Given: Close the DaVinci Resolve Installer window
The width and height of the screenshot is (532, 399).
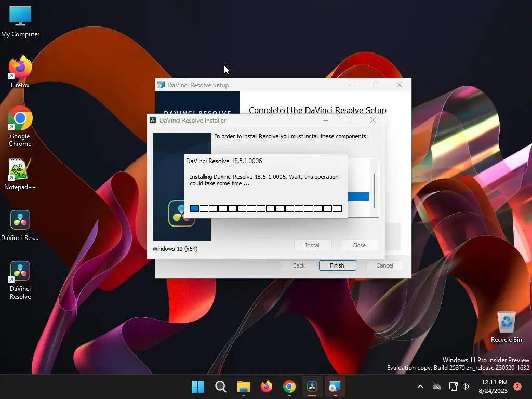Looking at the screenshot, I should click(x=373, y=120).
